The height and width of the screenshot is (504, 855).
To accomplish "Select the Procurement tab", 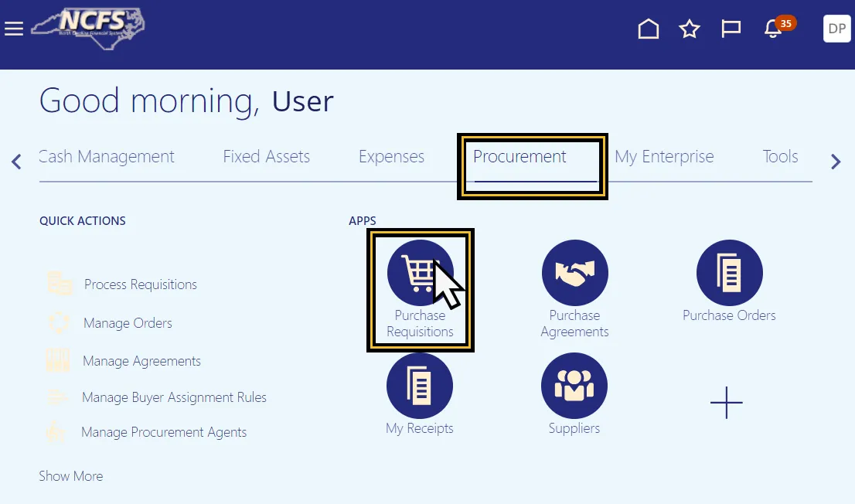I will click(519, 157).
